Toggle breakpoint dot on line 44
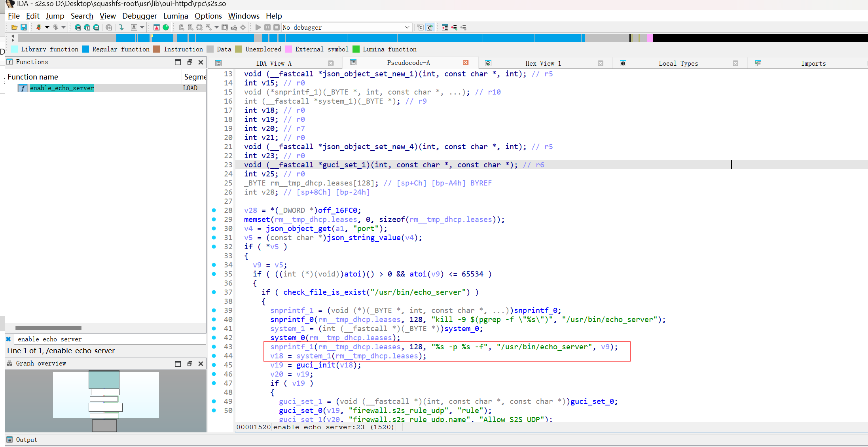 (214, 356)
